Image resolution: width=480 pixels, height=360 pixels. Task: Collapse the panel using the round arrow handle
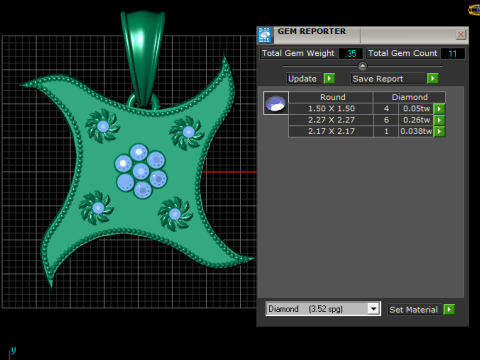pyautogui.click(x=363, y=66)
